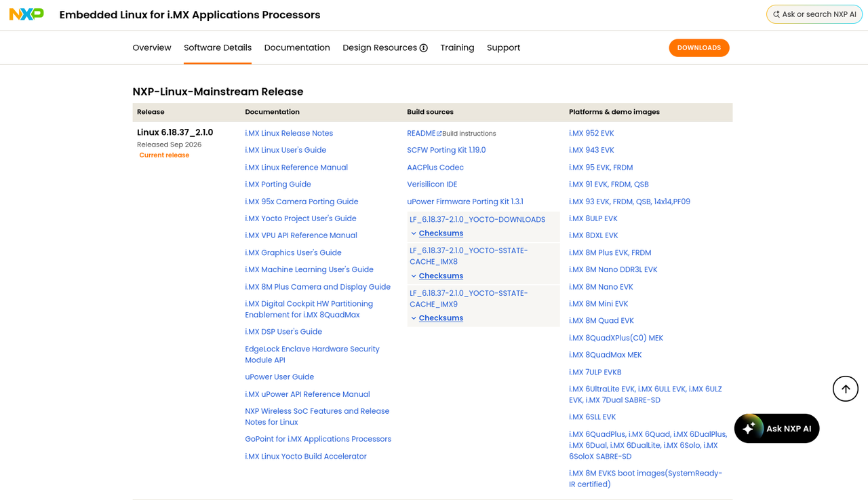Open i.MX Yocto Project User's Guide
868x500 pixels.
click(300, 218)
